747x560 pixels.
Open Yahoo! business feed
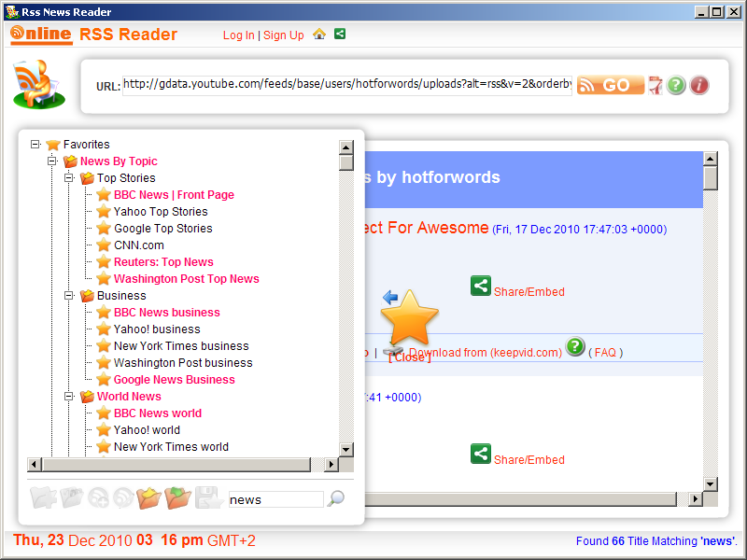pos(157,329)
